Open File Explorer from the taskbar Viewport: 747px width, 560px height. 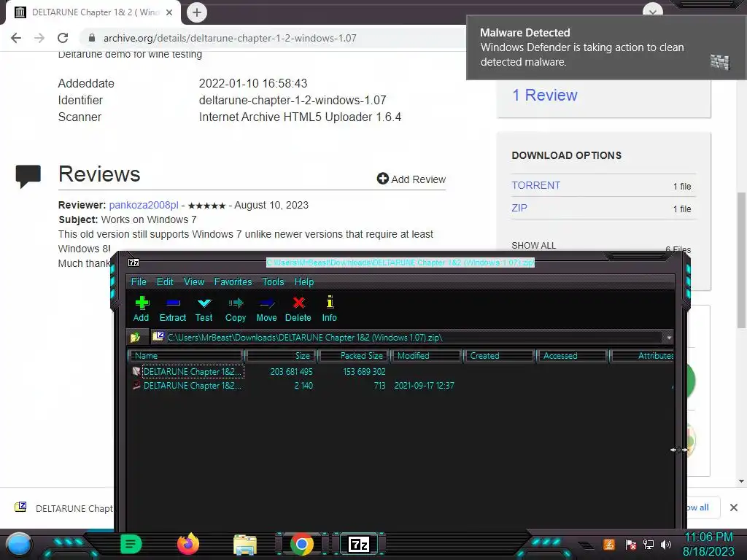245,545
